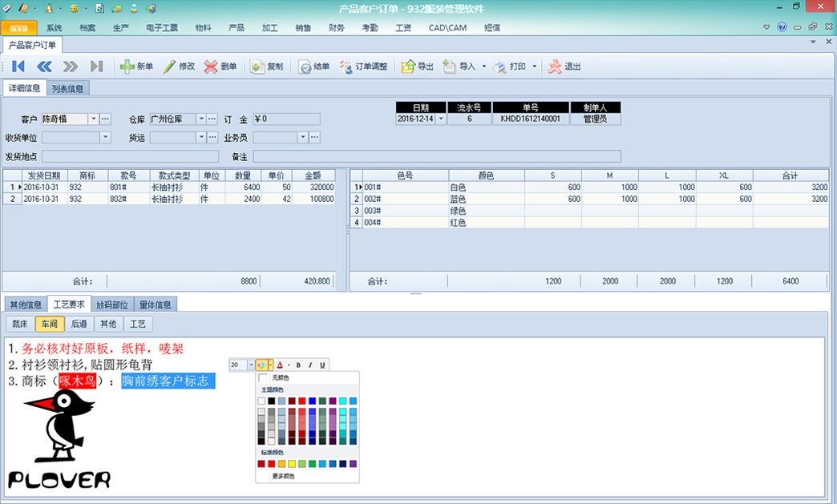Expand the 客户 customer dropdown

point(93,119)
